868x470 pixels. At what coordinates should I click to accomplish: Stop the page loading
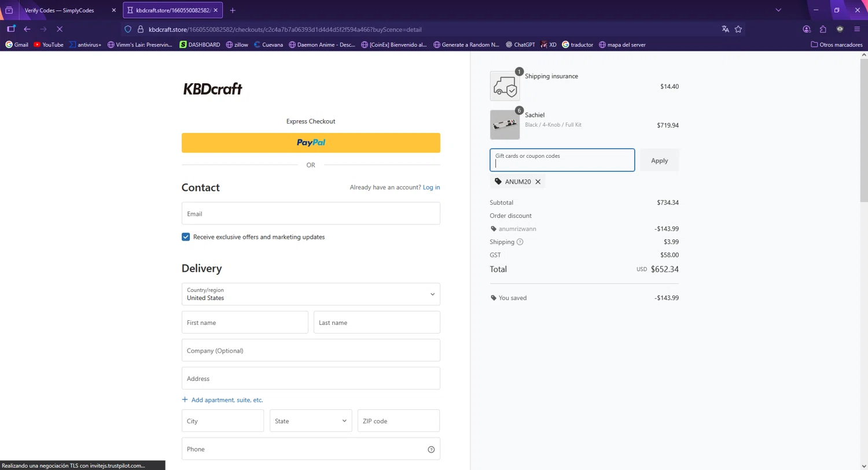pos(60,29)
